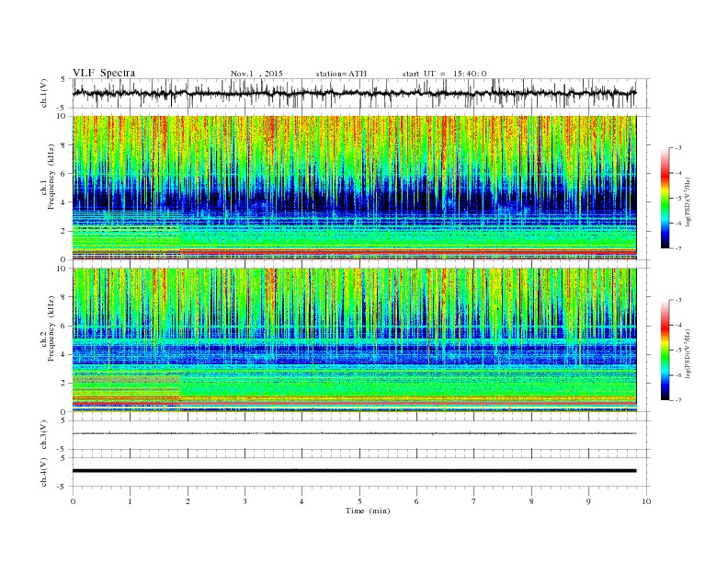Click the "1" tick on the time axis
Viewport: 728px width, 563px height.
pyautogui.click(x=130, y=501)
